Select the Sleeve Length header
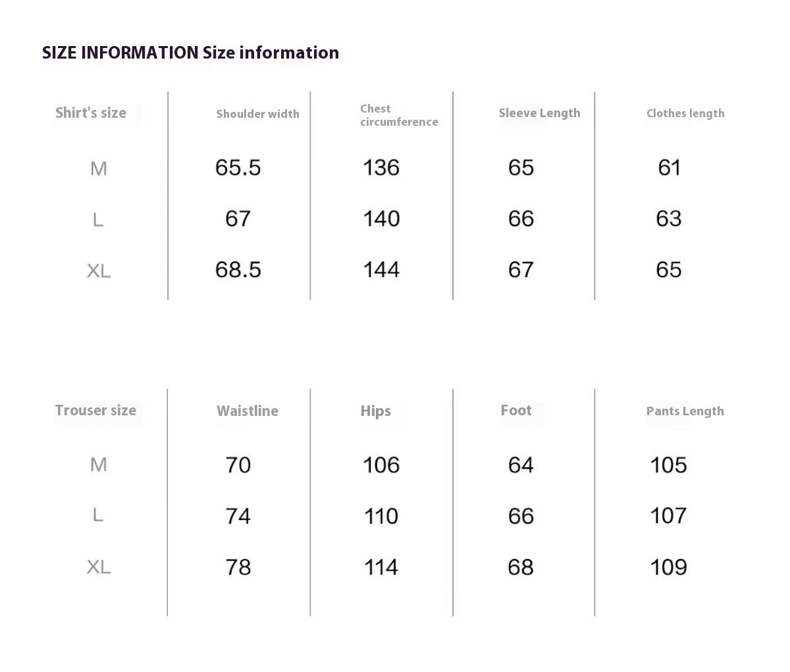 (x=539, y=113)
